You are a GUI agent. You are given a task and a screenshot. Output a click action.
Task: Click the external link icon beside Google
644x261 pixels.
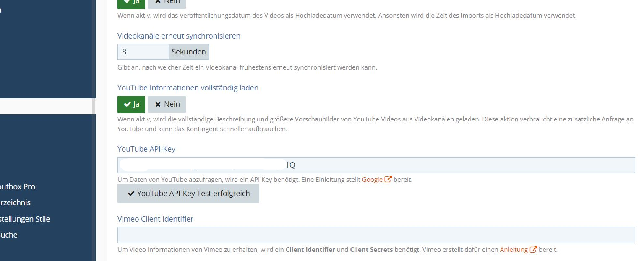point(388,179)
